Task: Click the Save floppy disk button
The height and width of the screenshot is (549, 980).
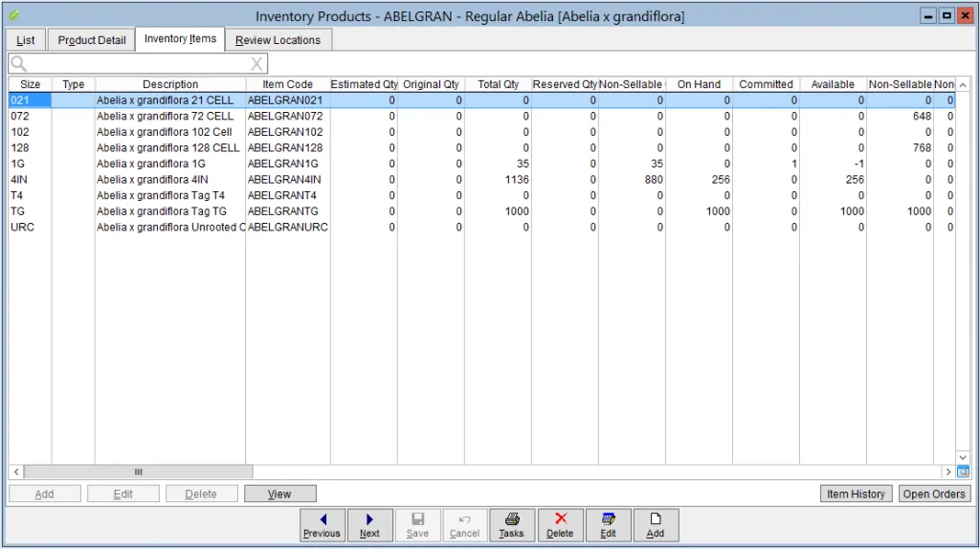Action: [x=417, y=525]
